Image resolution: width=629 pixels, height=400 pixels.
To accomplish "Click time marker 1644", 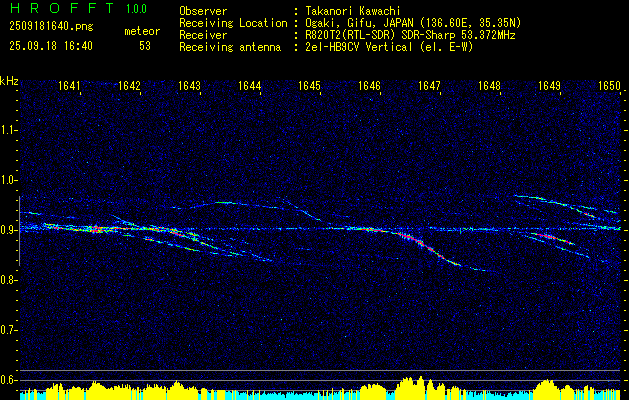I will coord(250,85).
